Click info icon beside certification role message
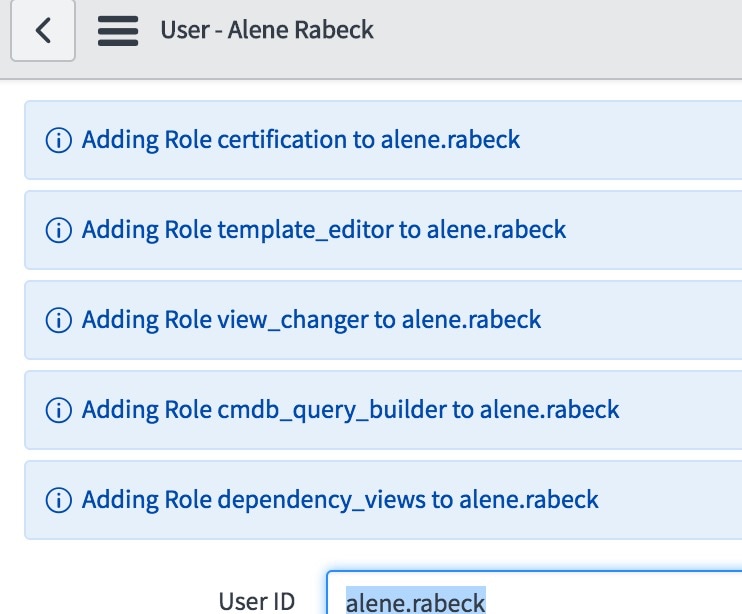Image resolution: width=742 pixels, height=614 pixels. point(59,140)
